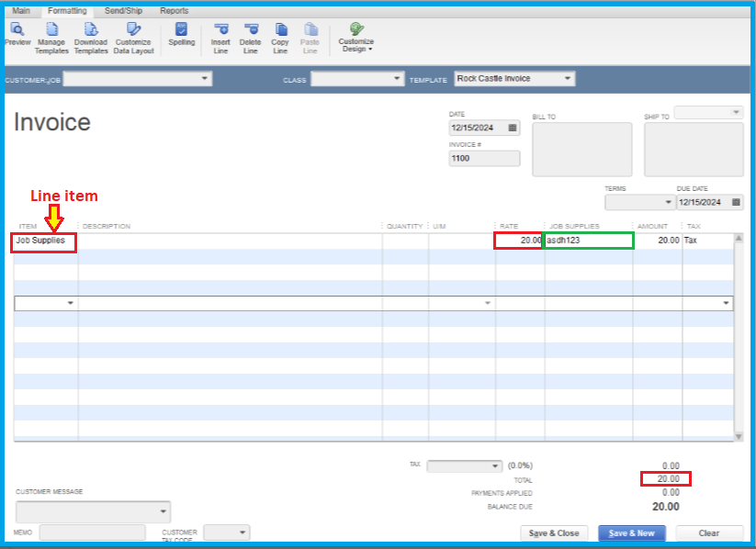
Task: Click the Job Supplies column header
Action: pyautogui.click(x=574, y=226)
